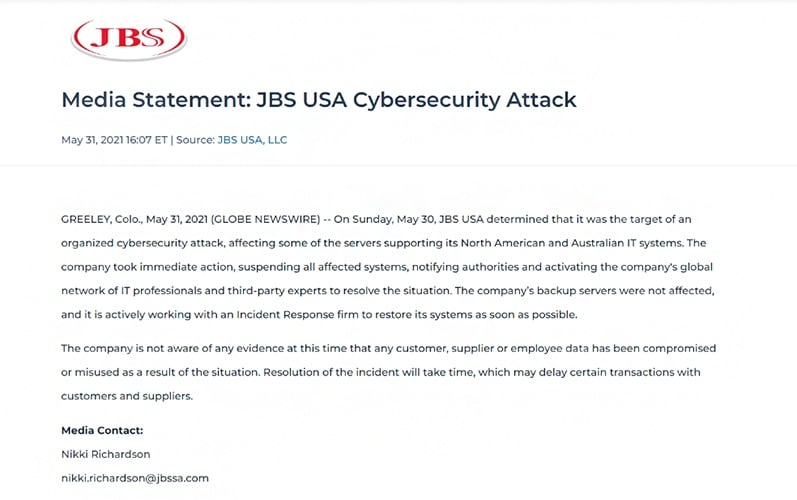Click the May 31, 2021 16:07 ET timestamp
Screen dimensions: 797x500
(114, 140)
